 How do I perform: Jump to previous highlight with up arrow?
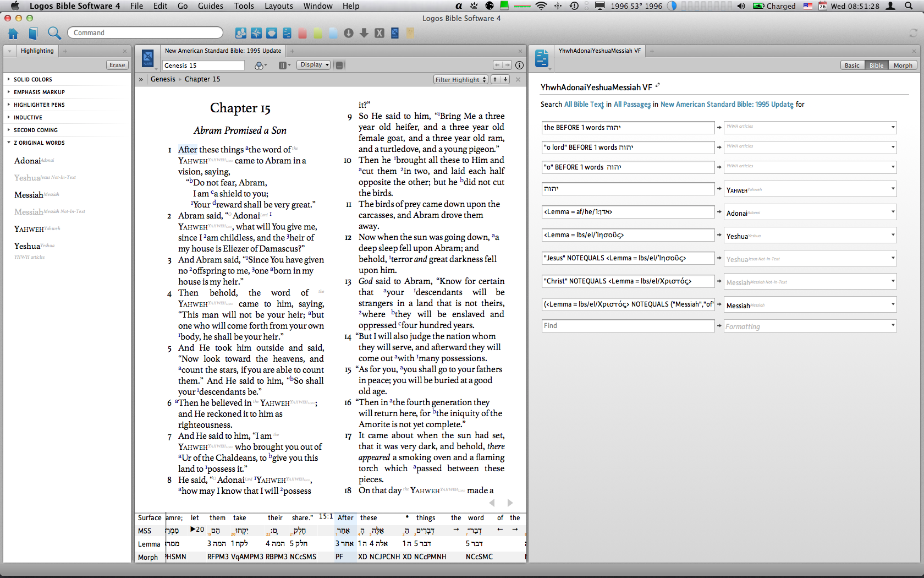(x=495, y=80)
